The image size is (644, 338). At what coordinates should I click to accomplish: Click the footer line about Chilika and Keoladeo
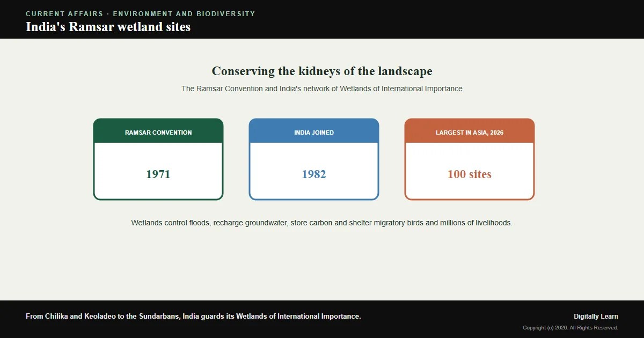193,316
